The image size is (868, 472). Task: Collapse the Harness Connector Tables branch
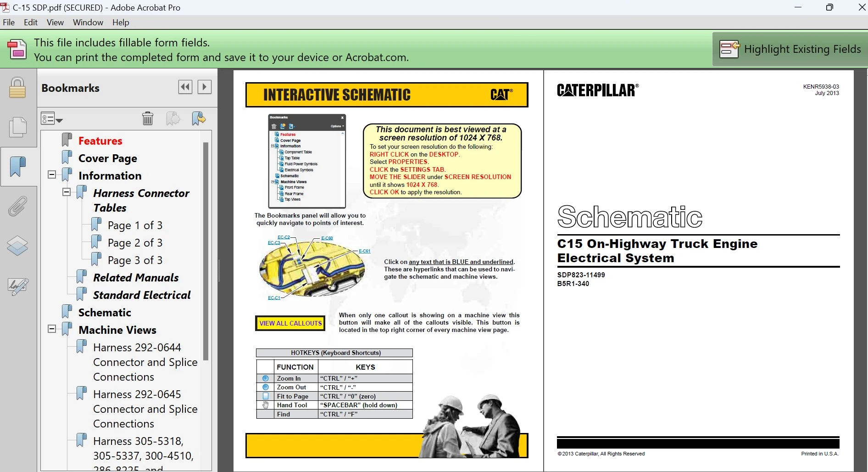67,192
